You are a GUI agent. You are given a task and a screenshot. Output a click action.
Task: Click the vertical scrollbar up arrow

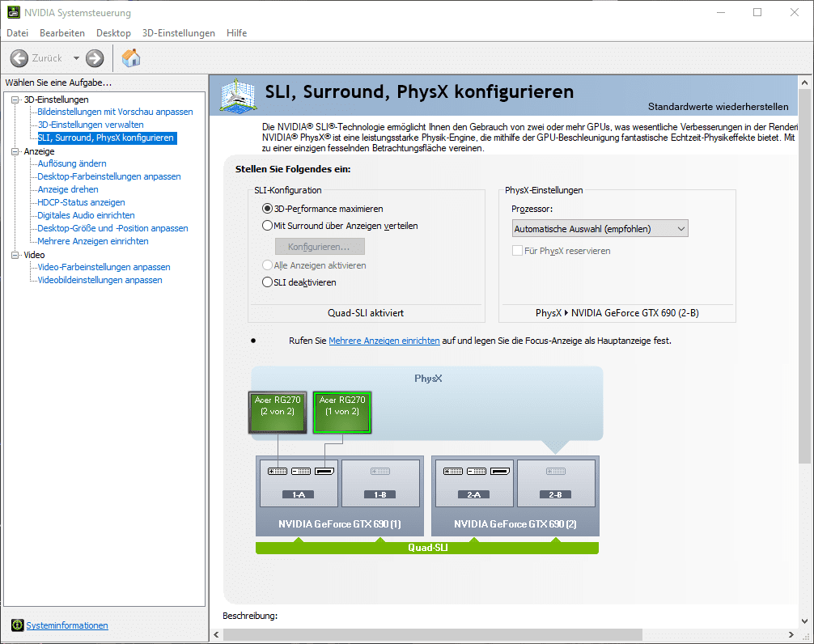[x=804, y=83]
